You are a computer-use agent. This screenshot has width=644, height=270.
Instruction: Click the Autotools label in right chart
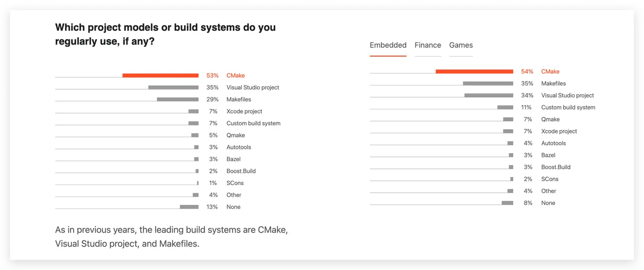[x=553, y=143]
